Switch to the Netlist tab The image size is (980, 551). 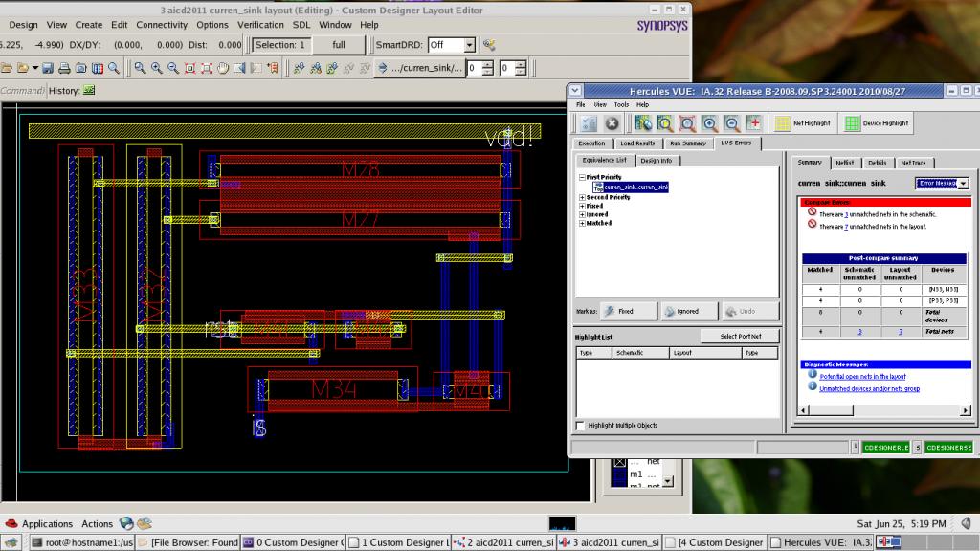coord(843,164)
